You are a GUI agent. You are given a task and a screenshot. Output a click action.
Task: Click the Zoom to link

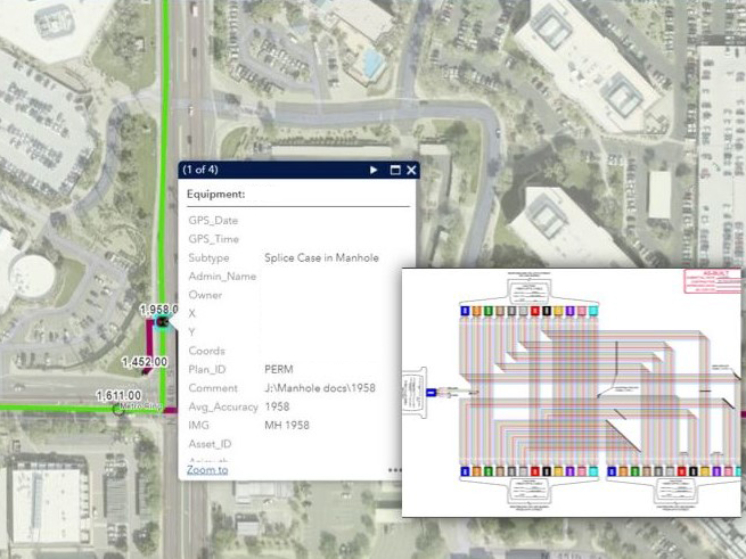click(207, 469)
